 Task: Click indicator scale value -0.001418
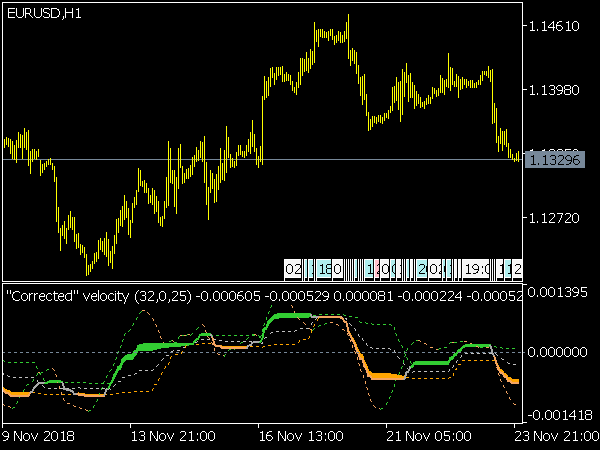pyautogui.click(x=560, y=415)
